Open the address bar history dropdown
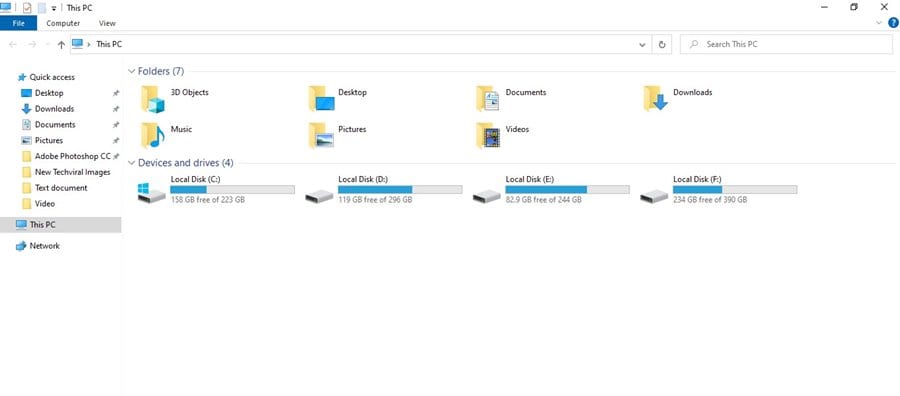900x396 pixels. 642,44
